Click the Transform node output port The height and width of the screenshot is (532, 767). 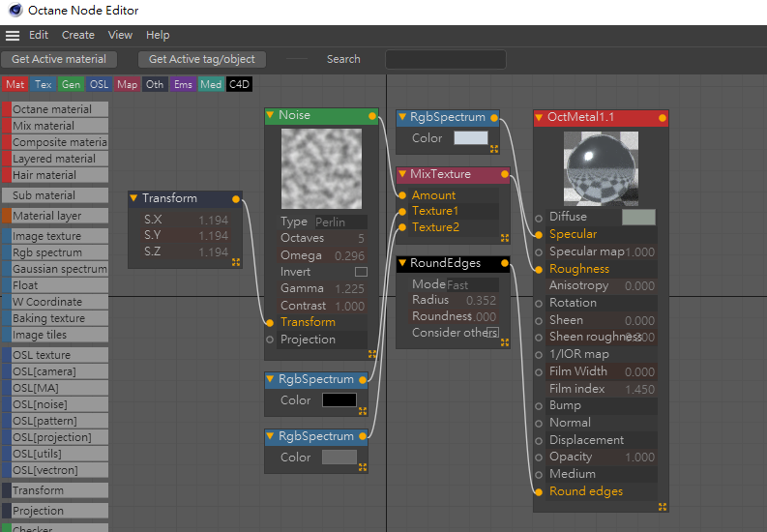(236, 199)
